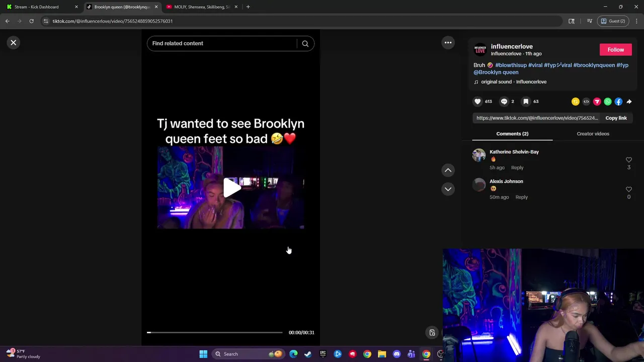Click Copy link button

(x=616, y=118)
